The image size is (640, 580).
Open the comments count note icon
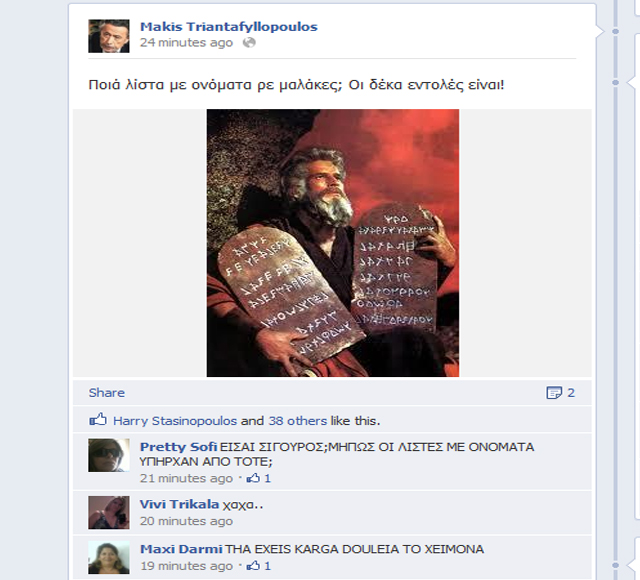tap(554, 393)
